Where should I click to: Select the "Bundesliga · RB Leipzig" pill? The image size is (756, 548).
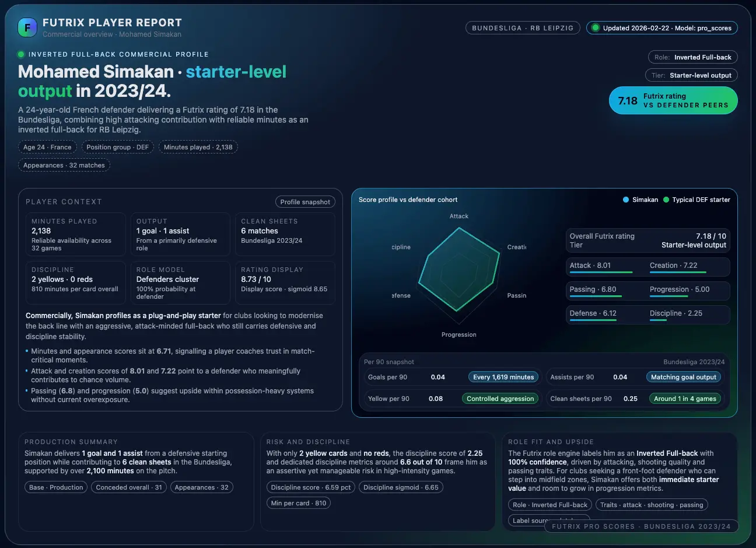(522, 27)
